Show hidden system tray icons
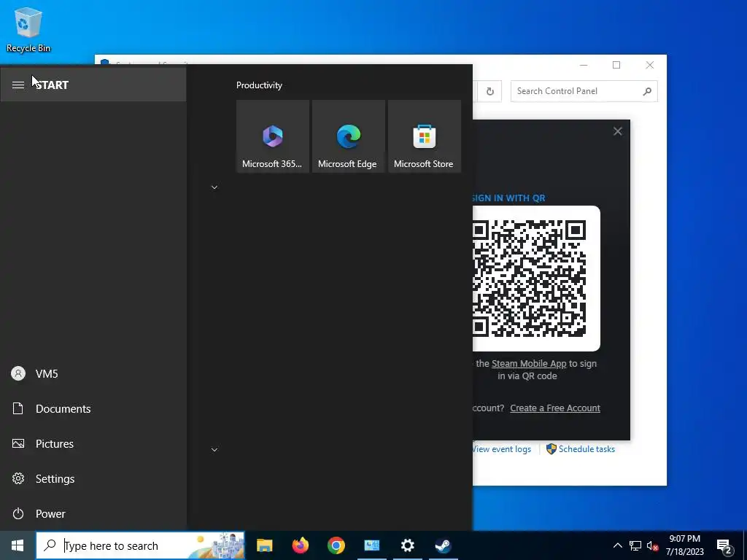 click(x=617, y=545)
